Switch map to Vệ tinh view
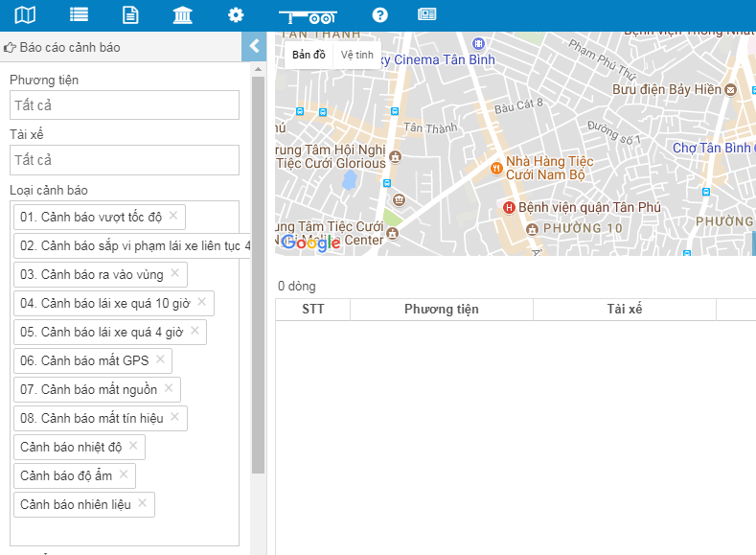This screenshot has width=756, height=555. [357, 55]
